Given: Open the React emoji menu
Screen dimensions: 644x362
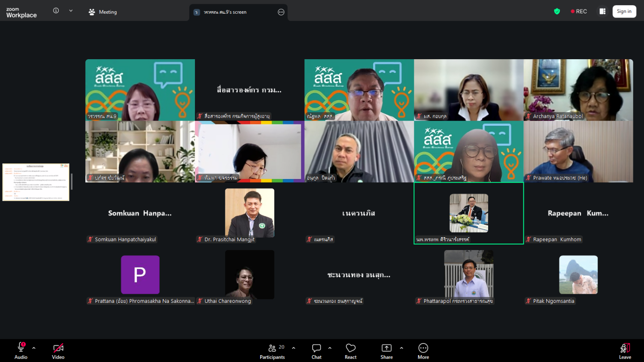Looking at the screenshot, I should point(350,350).
